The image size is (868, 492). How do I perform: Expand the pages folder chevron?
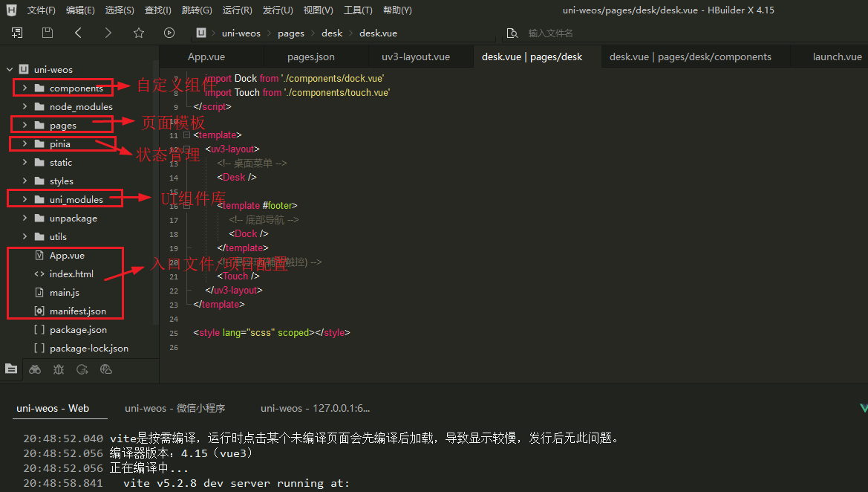click(25, 125)
